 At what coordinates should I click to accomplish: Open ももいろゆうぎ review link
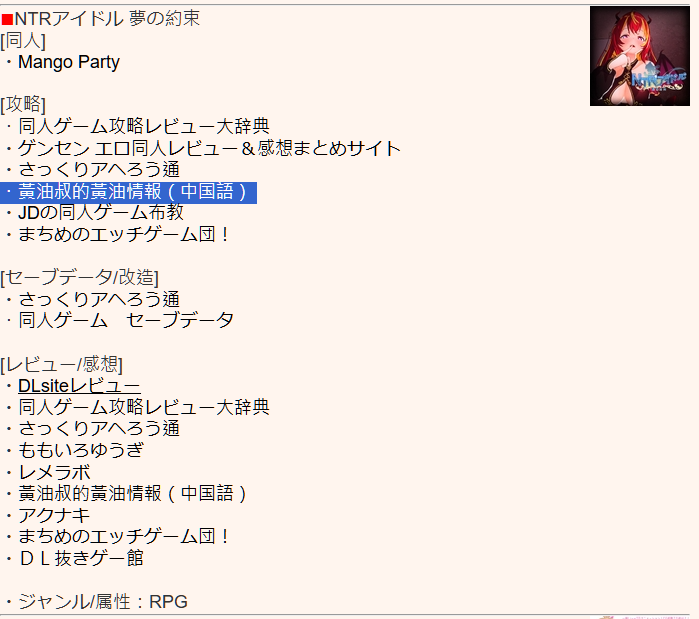click(81, 450)
